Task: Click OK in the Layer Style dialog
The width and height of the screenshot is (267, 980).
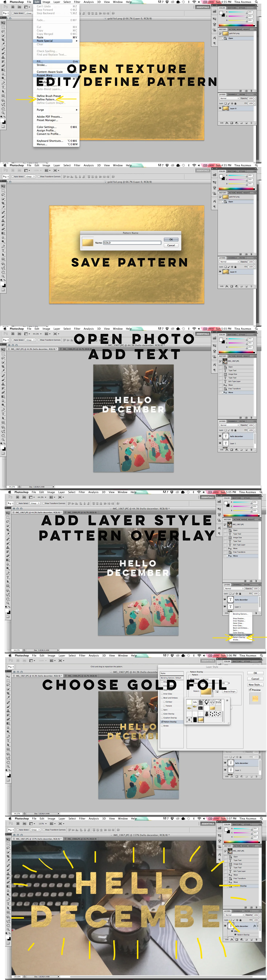Action: [255, 673]
